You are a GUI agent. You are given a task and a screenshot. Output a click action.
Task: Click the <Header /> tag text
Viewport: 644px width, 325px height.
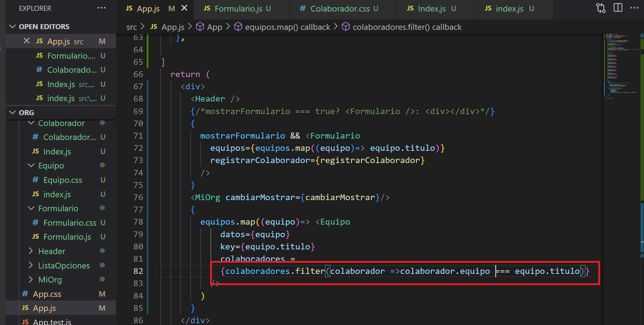pyautogui.click(x=215, y=99)
